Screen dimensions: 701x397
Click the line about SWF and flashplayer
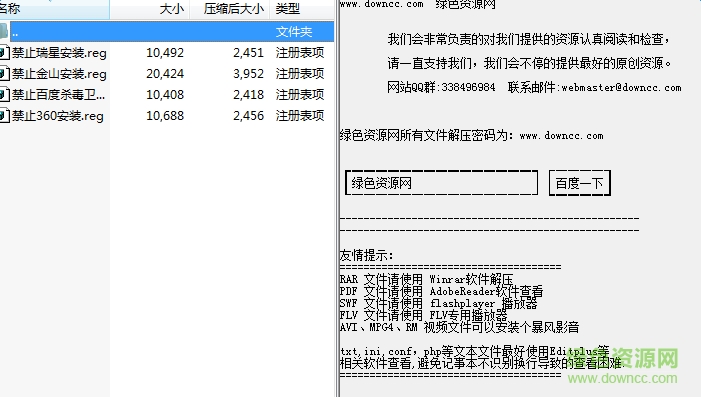(438, 304)
